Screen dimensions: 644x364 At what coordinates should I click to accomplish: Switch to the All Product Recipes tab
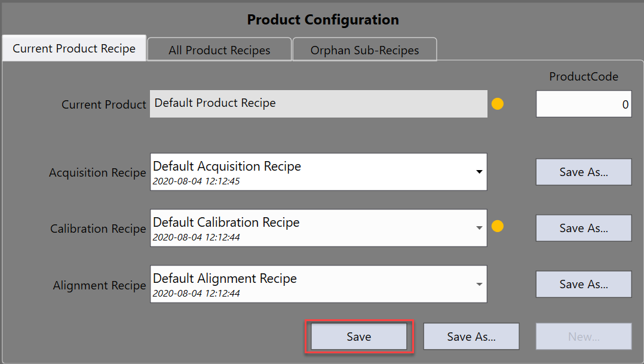click(219, 50)
